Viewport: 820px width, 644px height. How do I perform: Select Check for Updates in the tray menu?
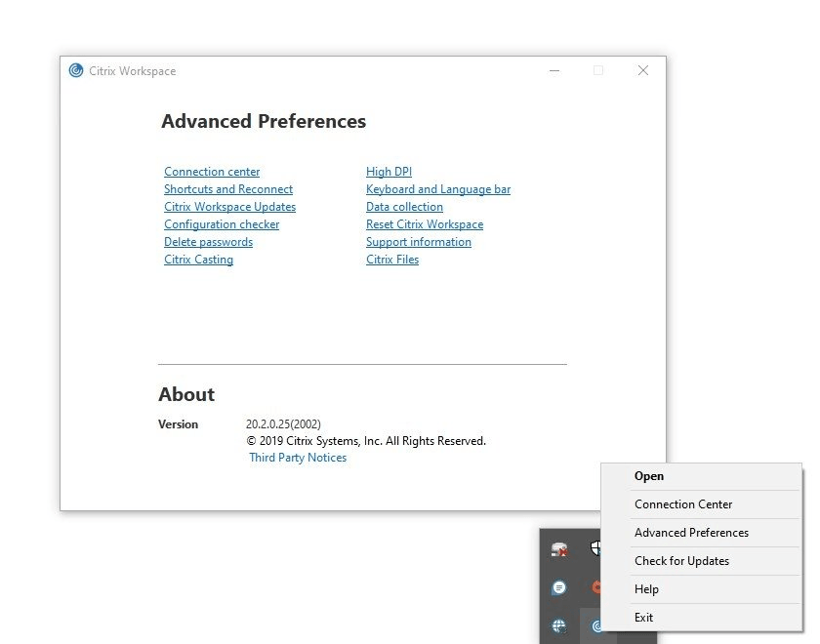(x=681, y=561)
